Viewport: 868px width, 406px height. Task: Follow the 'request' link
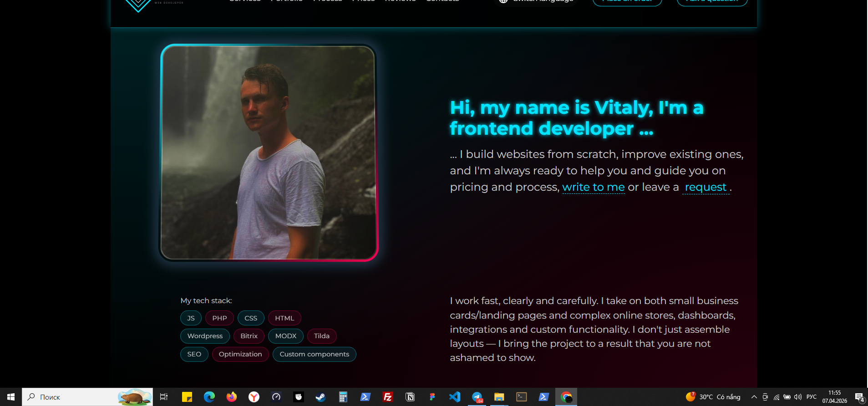[706, 187]
